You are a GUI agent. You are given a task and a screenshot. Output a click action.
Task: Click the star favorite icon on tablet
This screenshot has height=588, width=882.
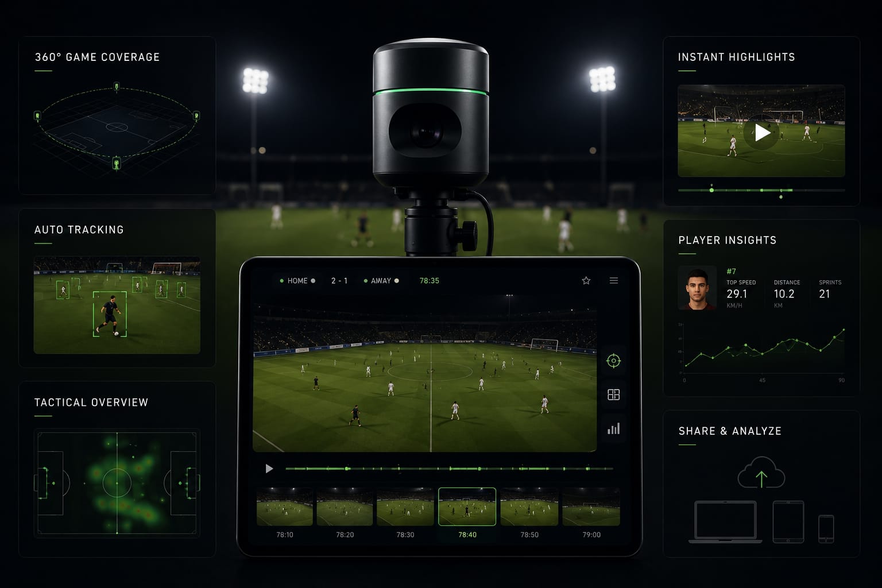[x=586, y=281]
